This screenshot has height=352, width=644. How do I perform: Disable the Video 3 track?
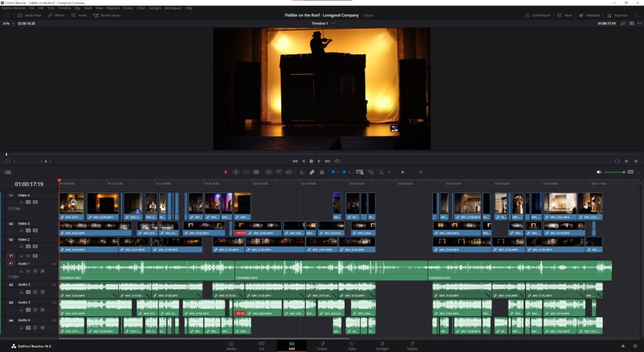coord(35,229)
